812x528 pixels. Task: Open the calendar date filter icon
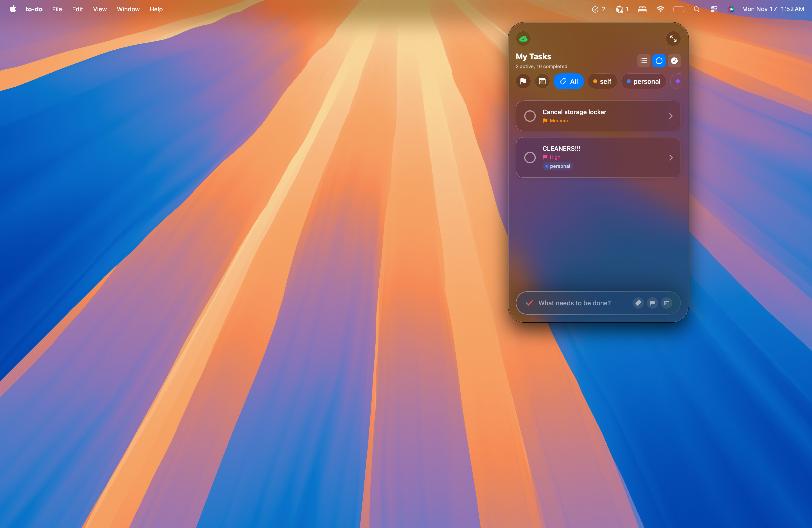[542, 81]
